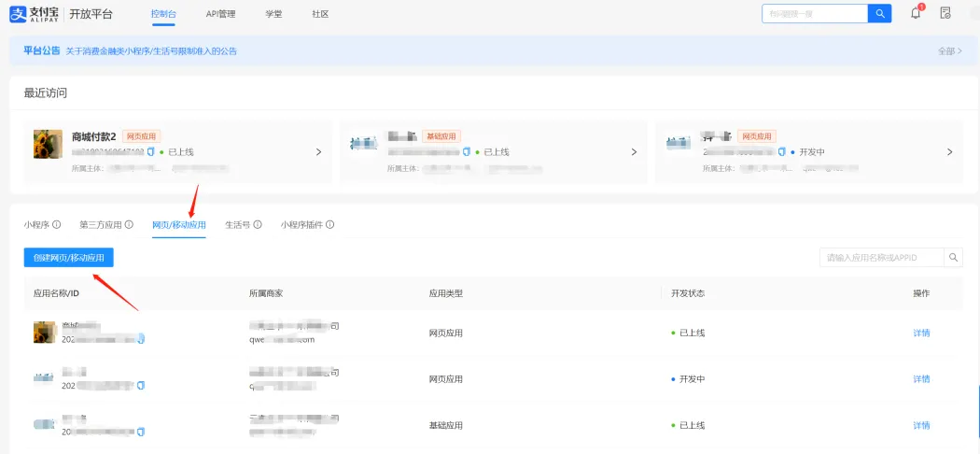Open the notification bell icon

coord(916,13)
